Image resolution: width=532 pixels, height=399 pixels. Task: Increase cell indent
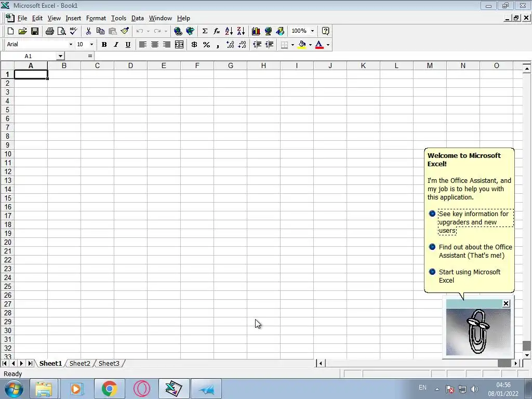tap(270, 45)
